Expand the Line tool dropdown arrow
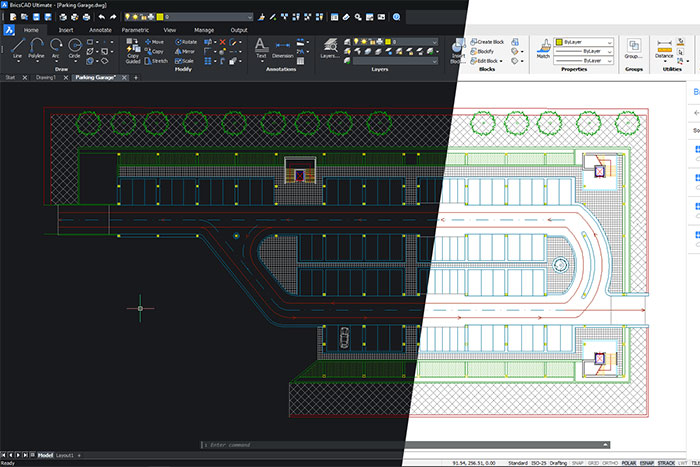The height and width of the screenshot is (467, 700). pyautogui.click(x=17, y=61)
